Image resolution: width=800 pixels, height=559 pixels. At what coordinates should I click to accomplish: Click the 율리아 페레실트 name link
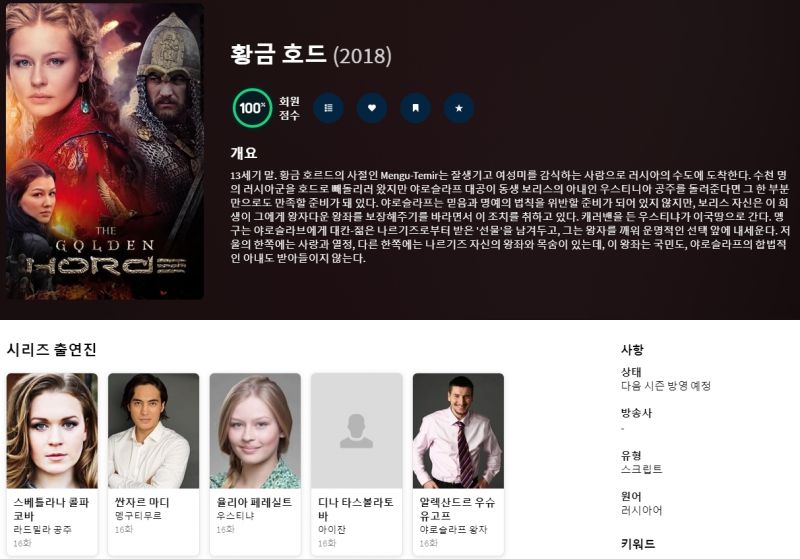click(x=254, y=502)
